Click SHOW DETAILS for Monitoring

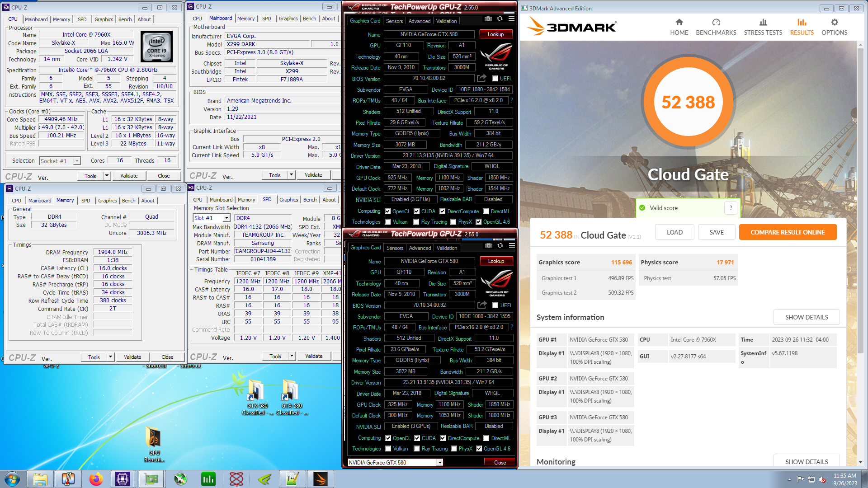point(807,461)
